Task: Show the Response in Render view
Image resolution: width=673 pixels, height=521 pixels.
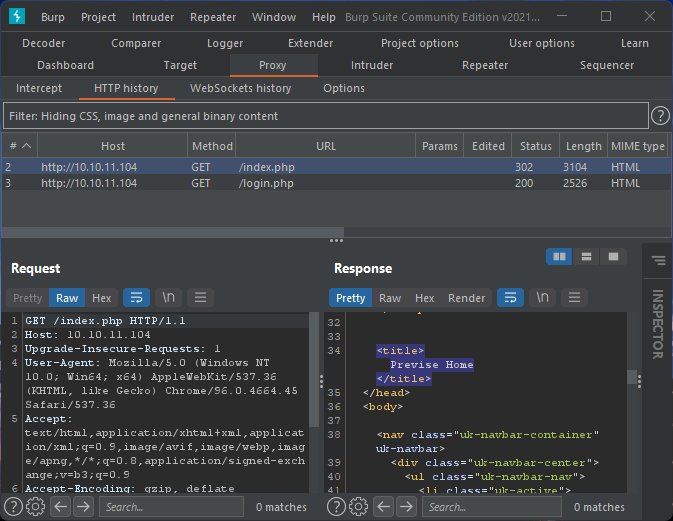Action: coord(466,298)
